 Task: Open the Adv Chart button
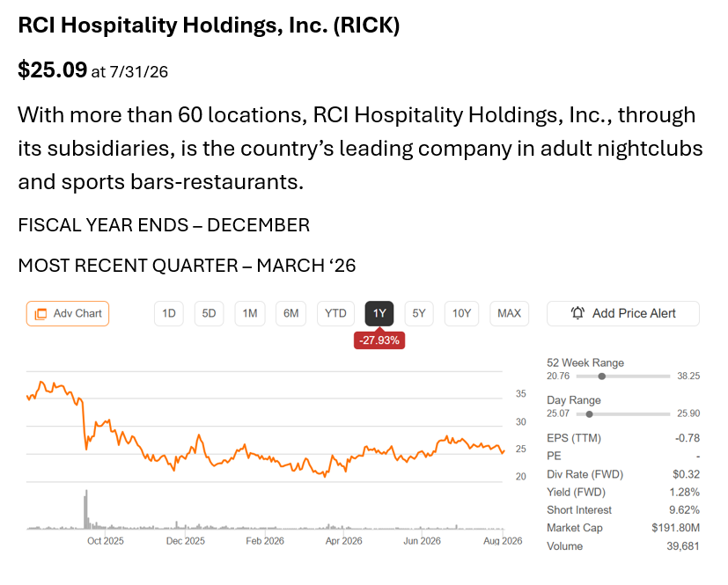point(68,313)
